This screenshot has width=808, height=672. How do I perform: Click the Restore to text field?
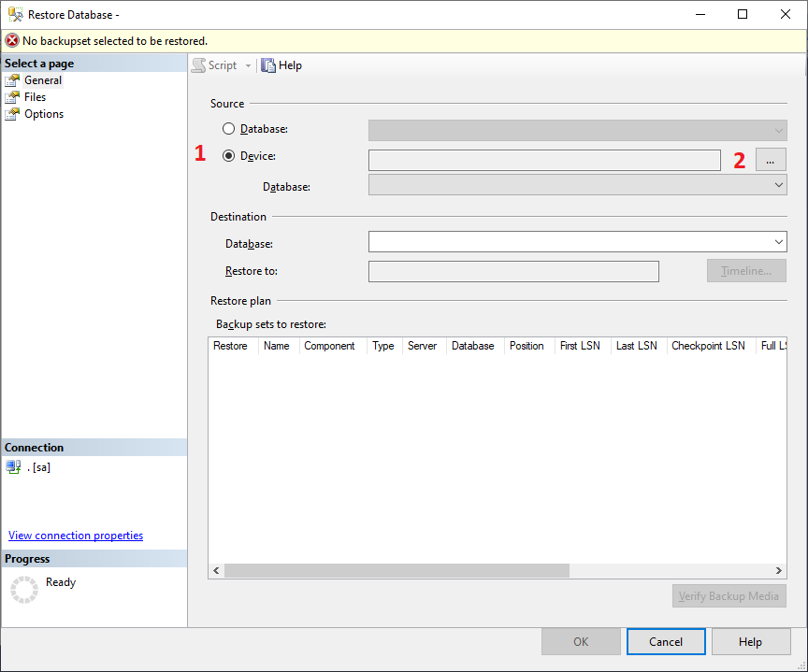pyautogui.click(x=513, y=271)
